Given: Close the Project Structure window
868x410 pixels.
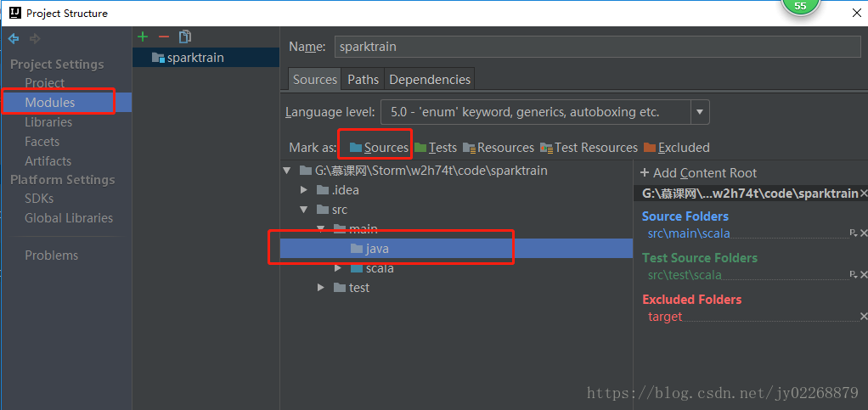Looking at the screenshot, I should click(x=856, y=13).
